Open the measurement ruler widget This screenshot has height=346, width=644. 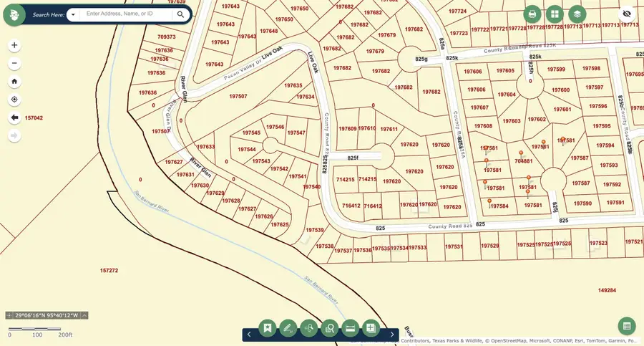351,328
